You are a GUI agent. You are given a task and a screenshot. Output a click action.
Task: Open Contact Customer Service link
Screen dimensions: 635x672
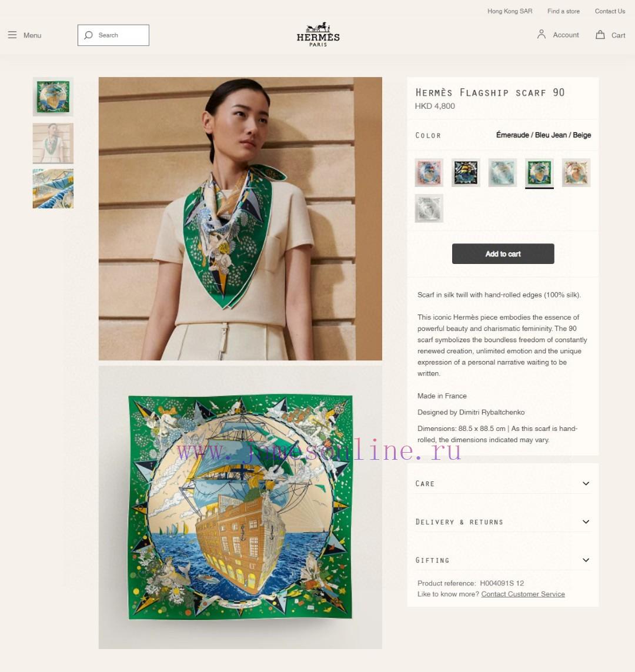tap(523, 594)
